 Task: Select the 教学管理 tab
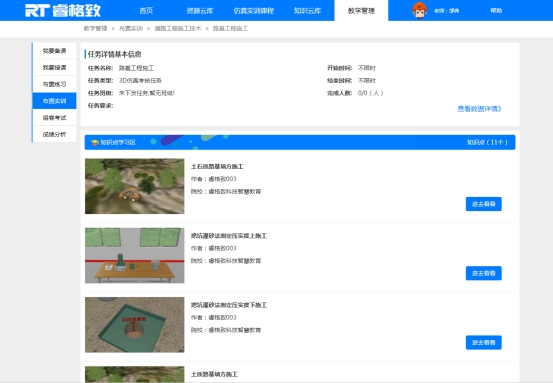coord(361,11)
